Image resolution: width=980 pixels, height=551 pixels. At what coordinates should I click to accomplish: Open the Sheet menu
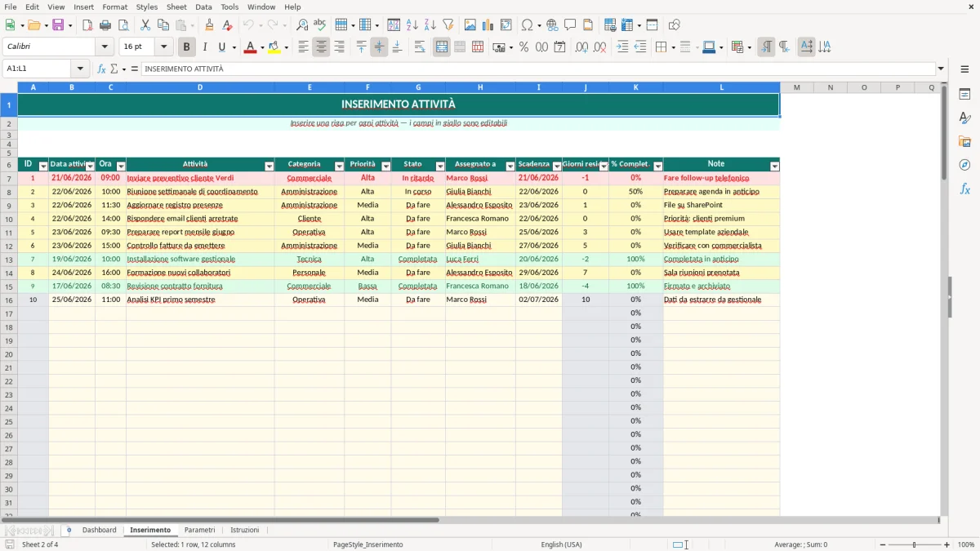point(176,7)
